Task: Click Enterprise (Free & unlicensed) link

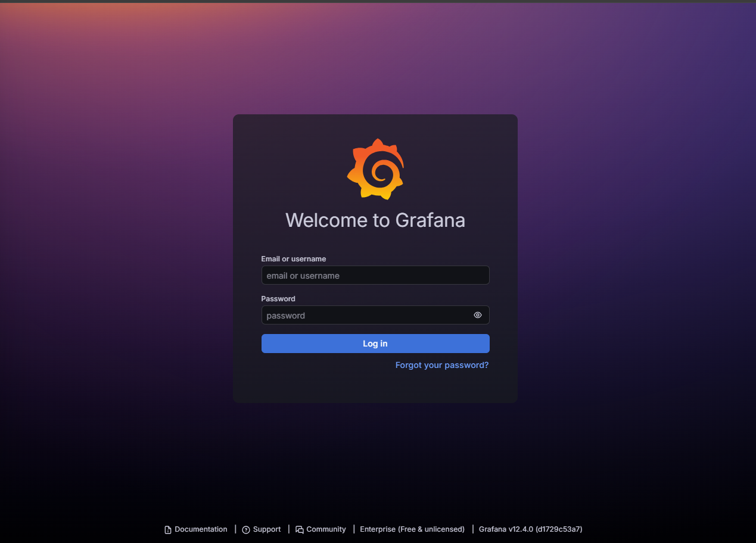Action: tap(412, 529)
